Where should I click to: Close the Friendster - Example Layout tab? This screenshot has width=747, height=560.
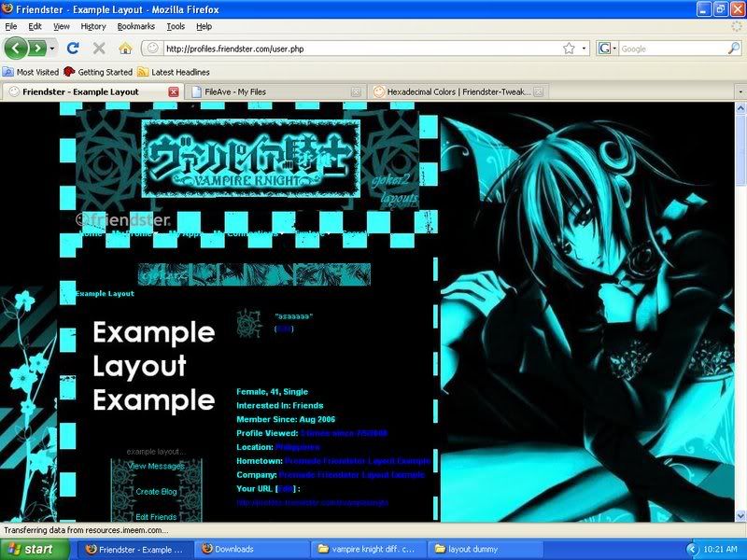(x=173, y=91)
